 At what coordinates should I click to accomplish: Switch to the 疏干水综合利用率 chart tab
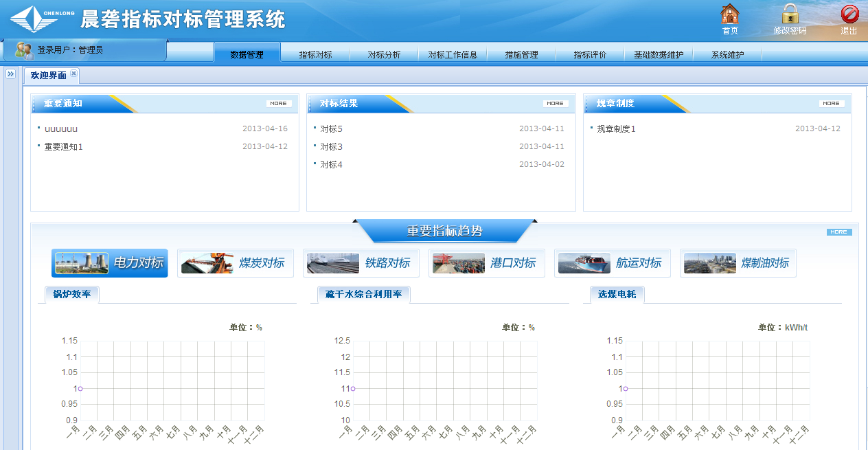pyautogui.click(x=364, y=294)
